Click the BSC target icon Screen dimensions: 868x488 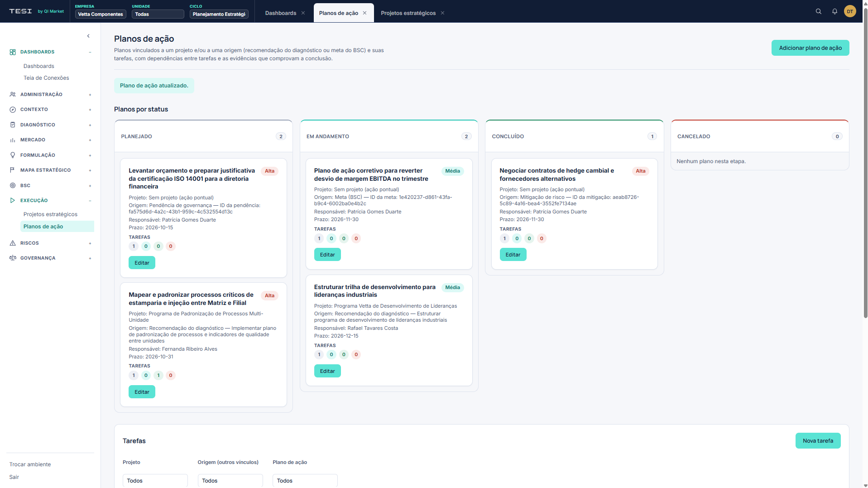pos(13,185)
